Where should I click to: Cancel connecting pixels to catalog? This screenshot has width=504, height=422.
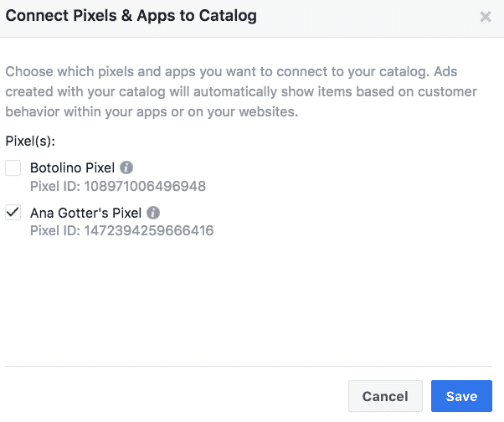tap(385, 396)
